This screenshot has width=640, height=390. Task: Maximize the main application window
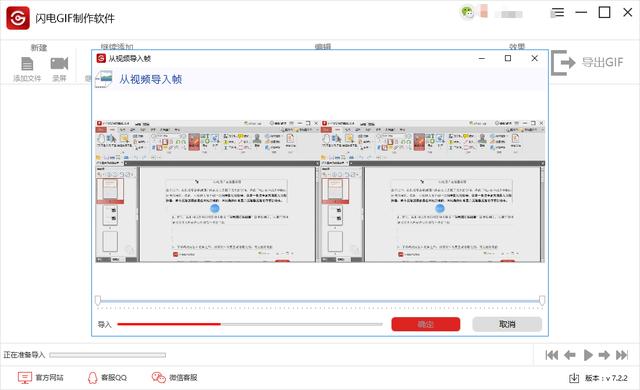[x=604, y=13]
